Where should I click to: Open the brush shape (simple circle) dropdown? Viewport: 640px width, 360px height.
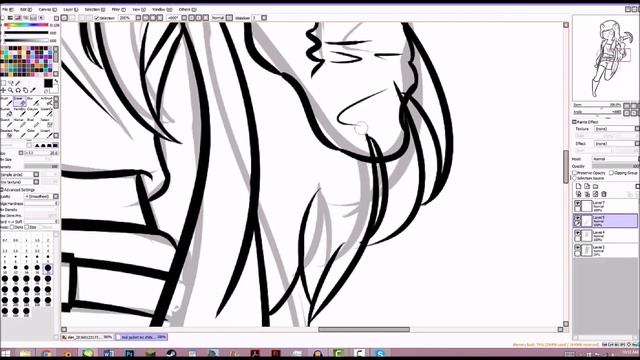(x=36, y=175)
